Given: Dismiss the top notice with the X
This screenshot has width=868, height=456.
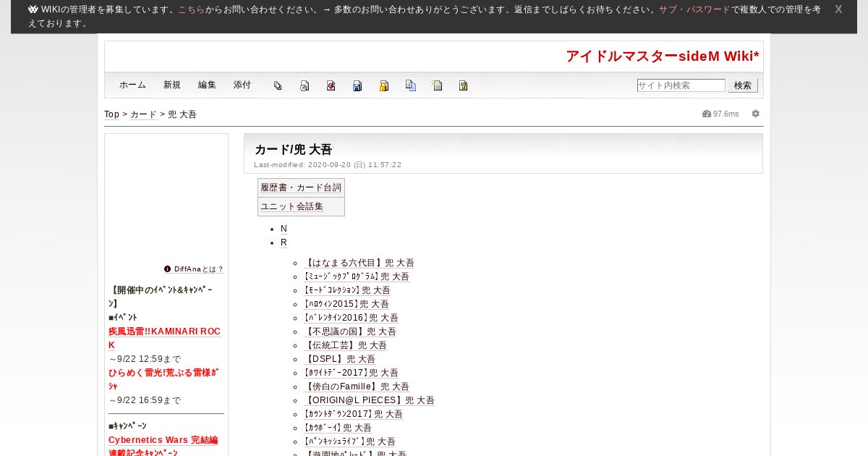Looking at the screenshot, I should coord(838,9).
